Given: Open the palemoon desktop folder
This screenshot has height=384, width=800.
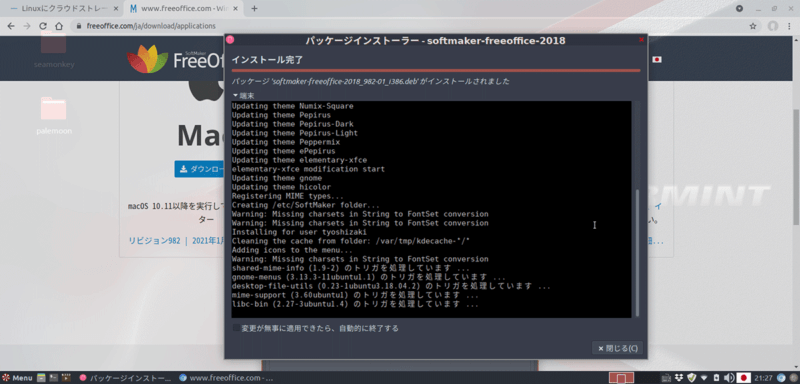Looking at the screenshot, I should coord(54,115).
